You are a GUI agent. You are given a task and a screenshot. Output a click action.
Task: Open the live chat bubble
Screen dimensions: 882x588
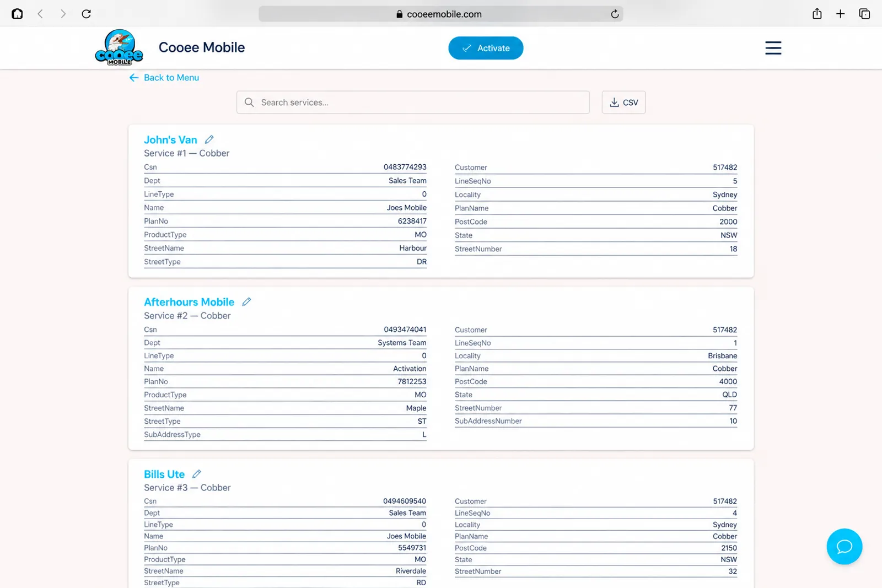coord(844,546)
